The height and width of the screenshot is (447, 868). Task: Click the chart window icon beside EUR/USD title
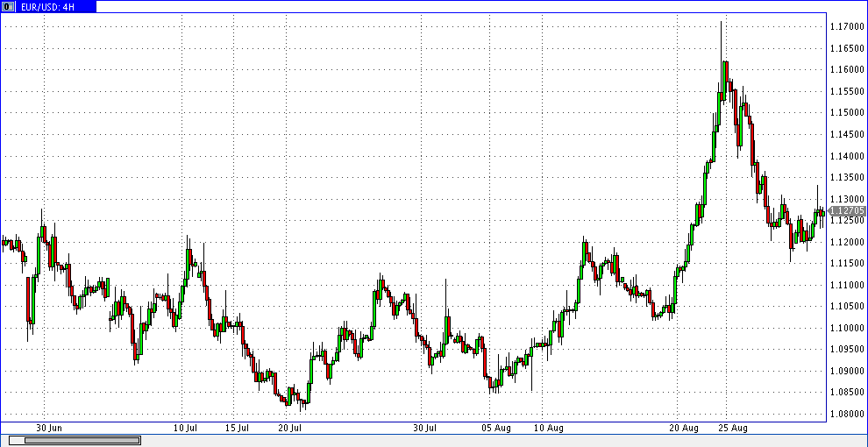8,7
